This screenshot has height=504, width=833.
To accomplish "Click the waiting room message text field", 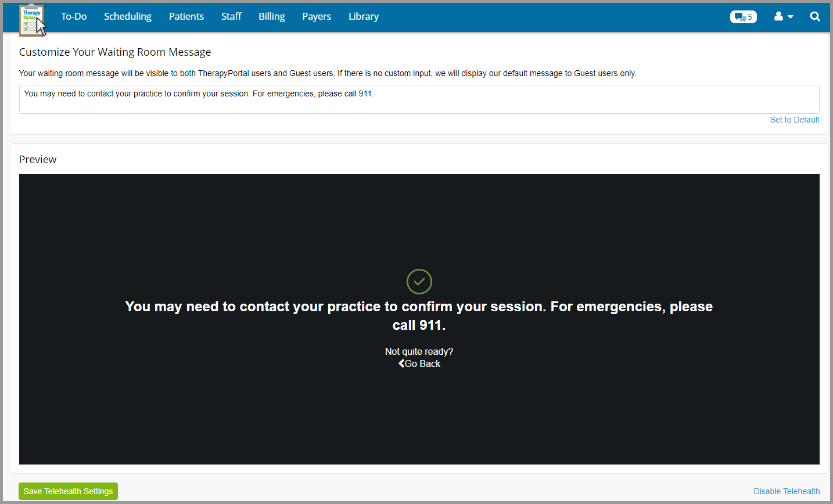I will 419,99.
